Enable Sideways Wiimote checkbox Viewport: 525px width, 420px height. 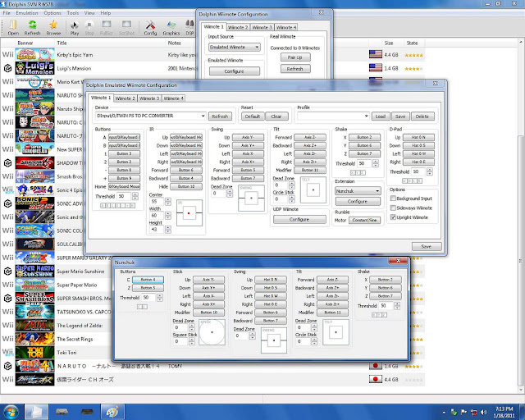394,208
